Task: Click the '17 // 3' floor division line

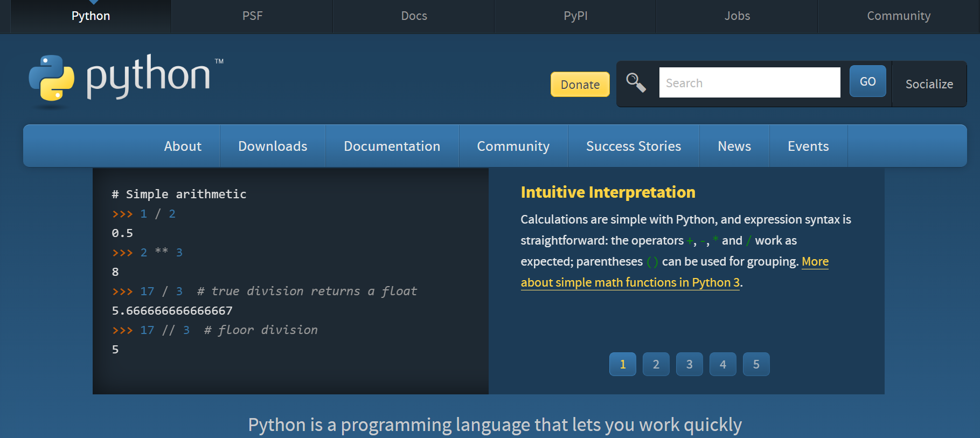Action: pyautogui.click(x=215, y=330)
